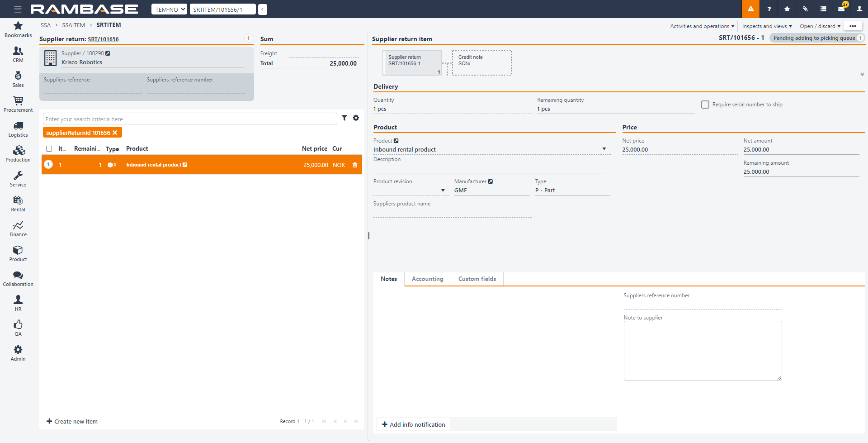Viewport: 868px width, 443px height.
Task: Delete item row with trash icon
Action: pyautogui.click(x=355, y=165)
